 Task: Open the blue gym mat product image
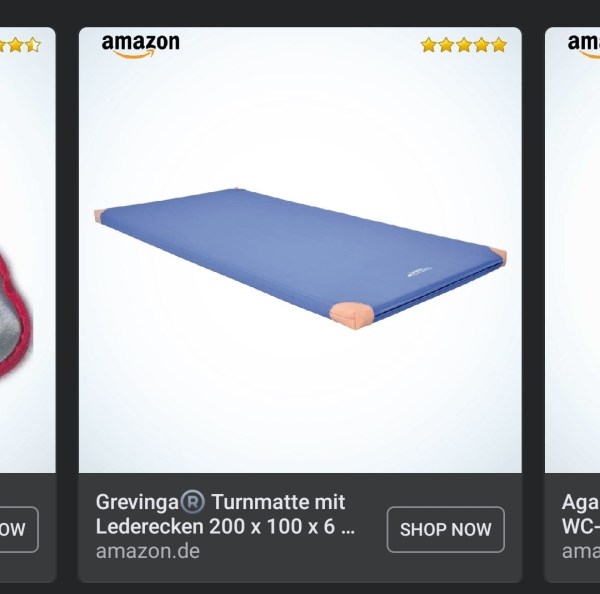[x=300, y=258]
